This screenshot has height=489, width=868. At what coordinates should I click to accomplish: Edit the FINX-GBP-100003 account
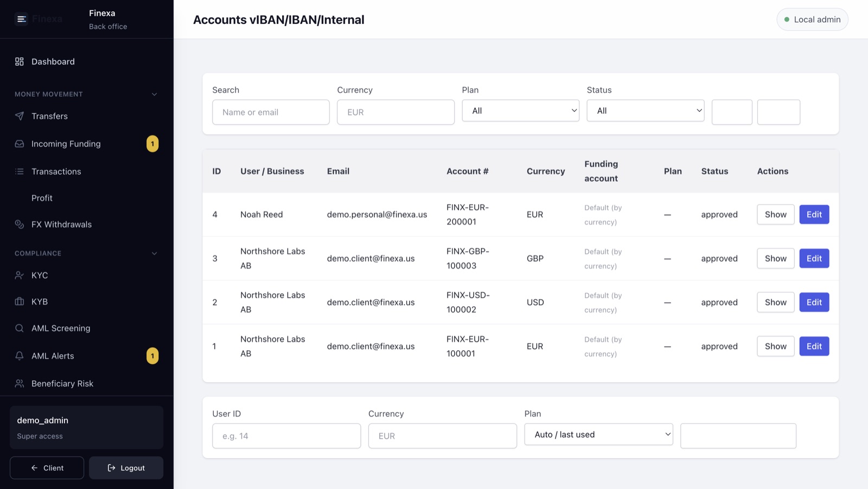(814, 259)
